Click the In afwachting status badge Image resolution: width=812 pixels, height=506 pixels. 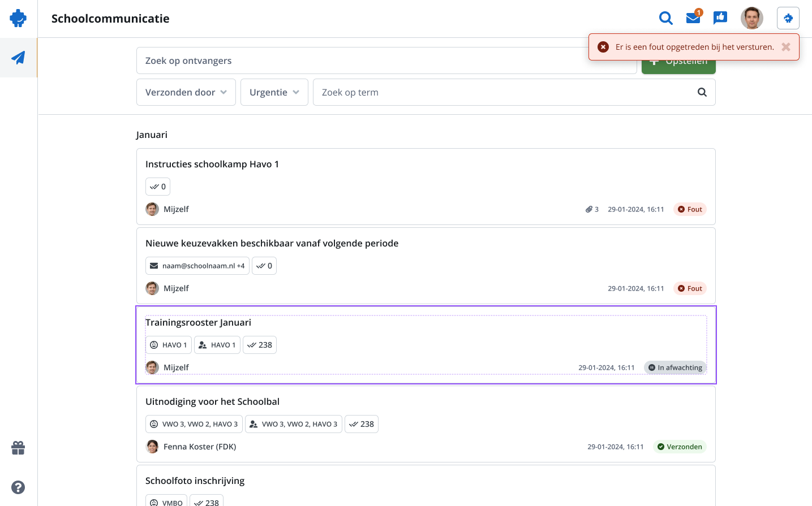pyautogui.click(x=675, y=367)
